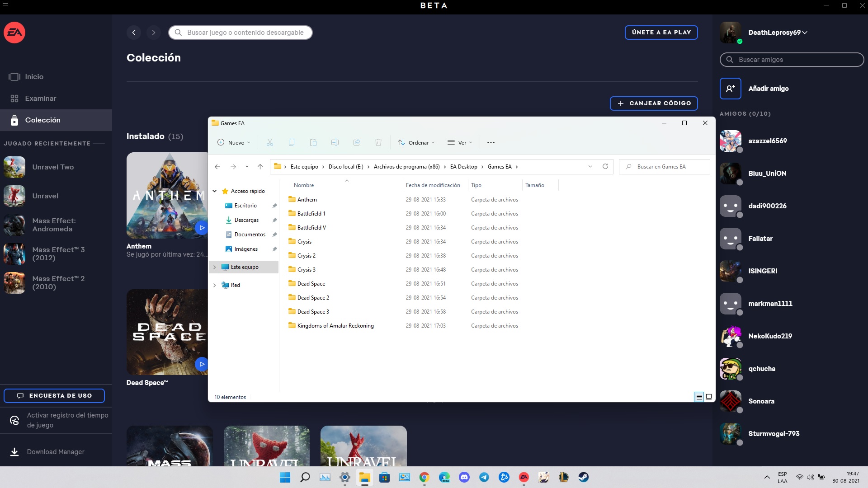This screenshot has width=868, height=488.
Task: Open Windows Start button on taskbar
Action: [x=285, y=477]
